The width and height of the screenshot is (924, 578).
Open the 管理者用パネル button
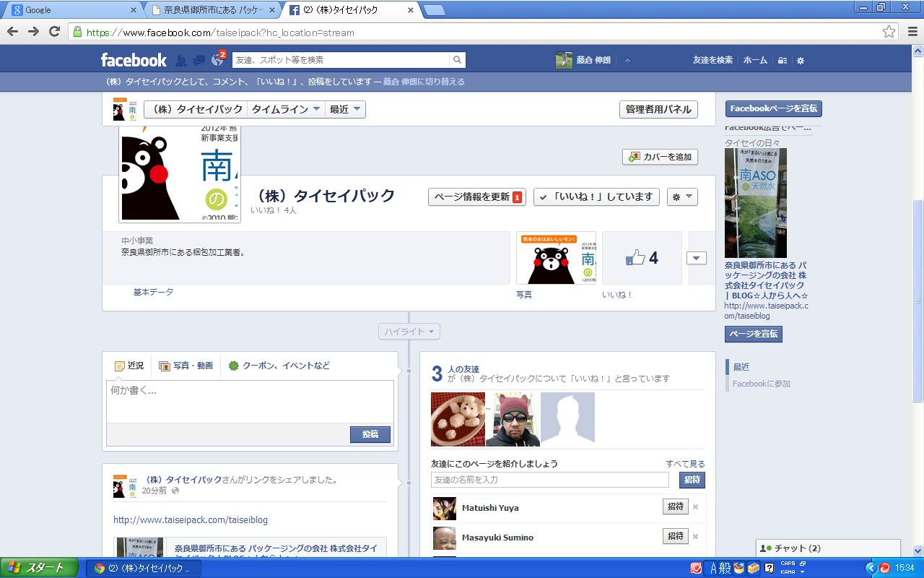(x=658, y=109)
